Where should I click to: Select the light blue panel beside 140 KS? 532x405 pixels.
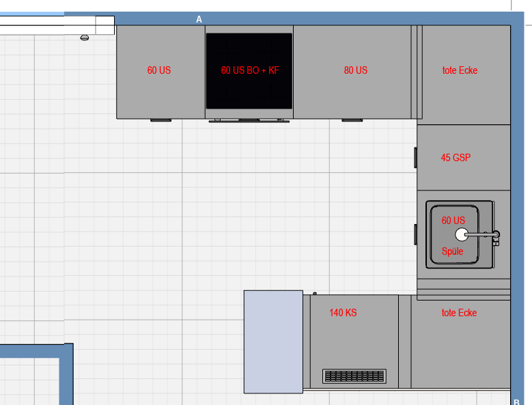pos(273,341)
